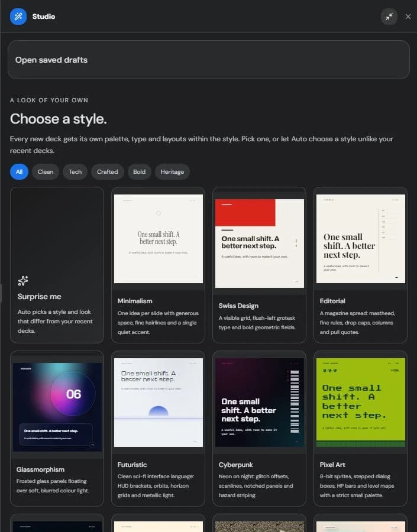Click the Glassmorphism style title
Image resolution: width=417 pixels, height=532 pixels.
(x=40, y=469)
